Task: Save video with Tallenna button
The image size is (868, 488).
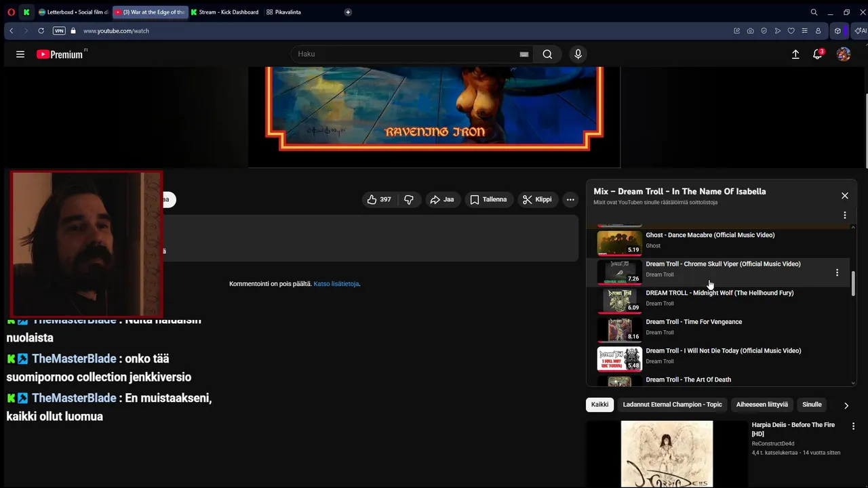Action: coord(488,199)
